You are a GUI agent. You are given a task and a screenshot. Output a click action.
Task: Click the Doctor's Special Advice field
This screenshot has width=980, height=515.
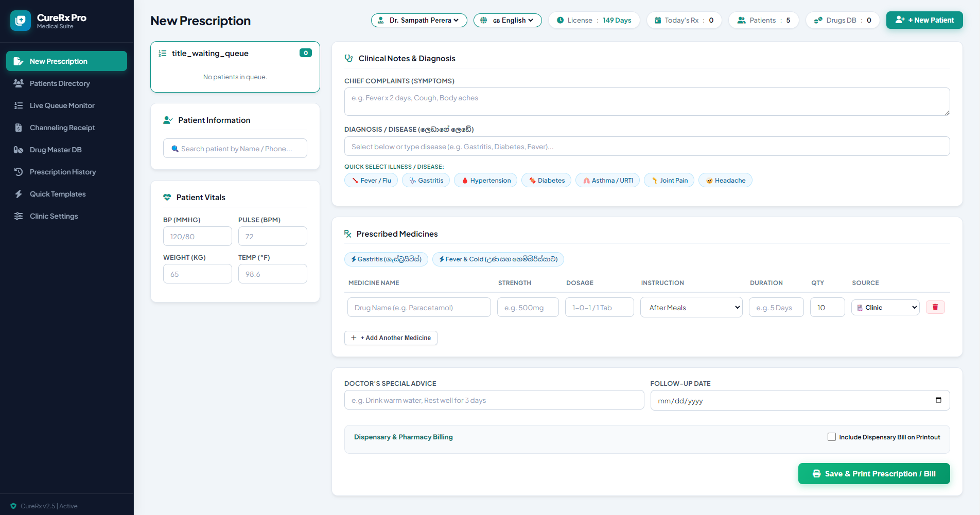[x=494, y=400]
